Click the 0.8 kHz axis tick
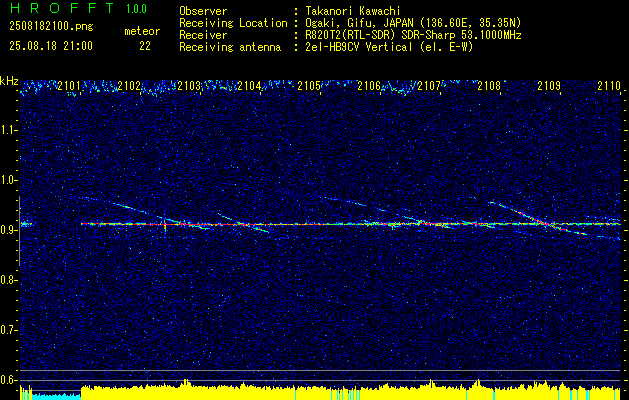The image size is (629, 400). pos(8,280)
